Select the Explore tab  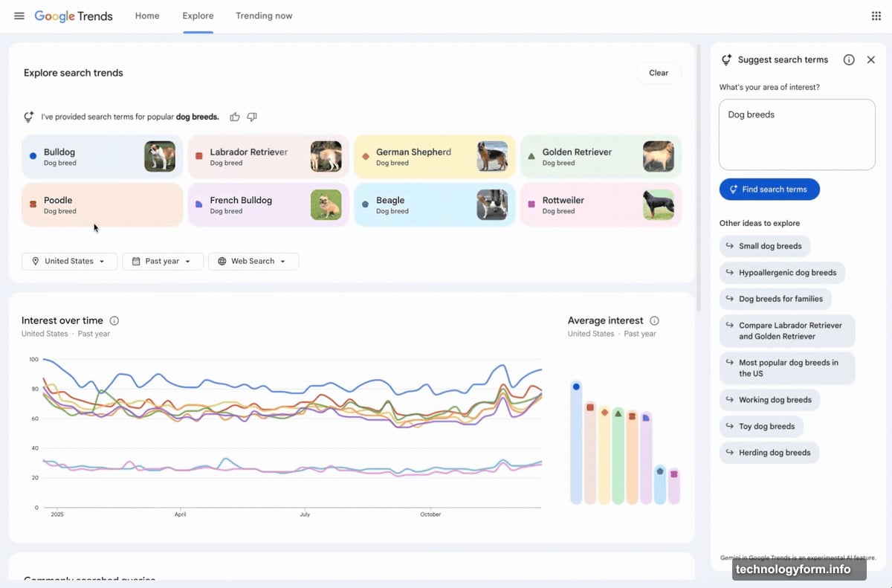pos(198,16)
